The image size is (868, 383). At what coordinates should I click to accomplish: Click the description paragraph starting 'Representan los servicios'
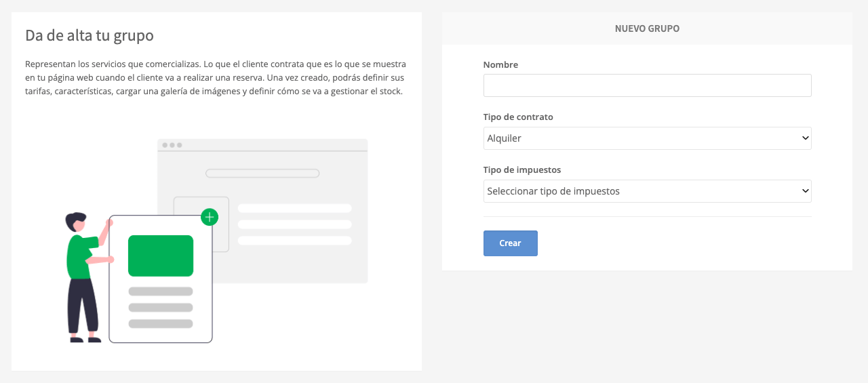tap(216, 78)
